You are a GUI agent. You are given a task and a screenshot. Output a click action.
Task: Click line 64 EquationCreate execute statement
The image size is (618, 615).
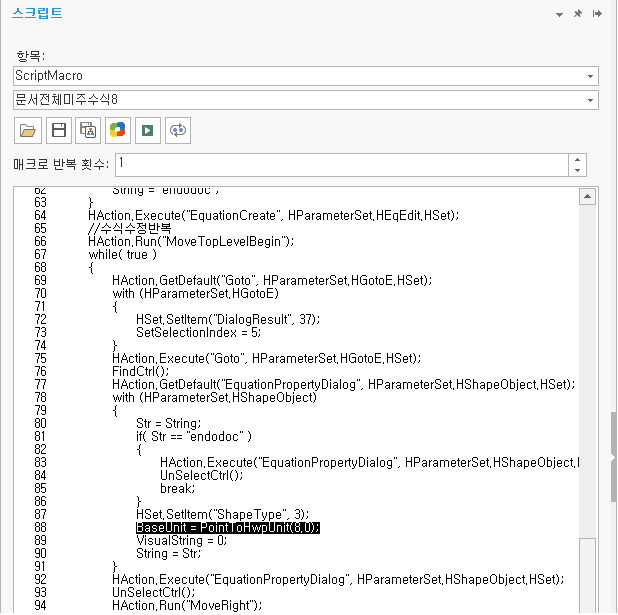click(274, 216)
